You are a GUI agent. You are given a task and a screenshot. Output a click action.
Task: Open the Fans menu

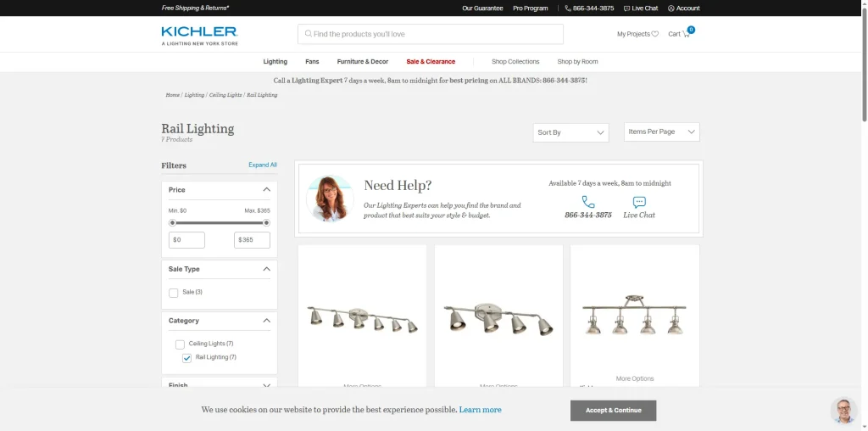point(312,61)
